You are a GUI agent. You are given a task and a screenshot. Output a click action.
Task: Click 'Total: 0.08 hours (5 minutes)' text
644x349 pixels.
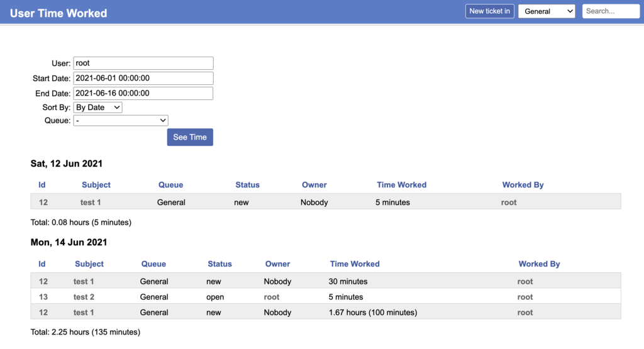click(81, 222)
